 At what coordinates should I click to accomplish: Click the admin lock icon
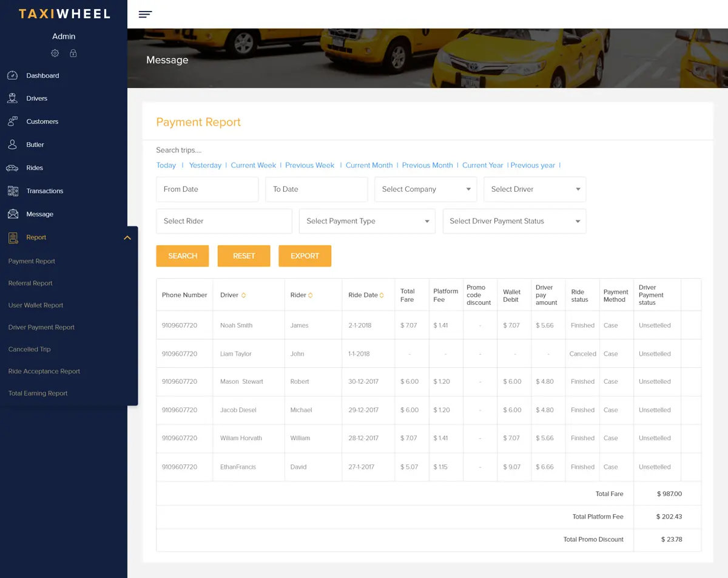click(x=73, y=53)
